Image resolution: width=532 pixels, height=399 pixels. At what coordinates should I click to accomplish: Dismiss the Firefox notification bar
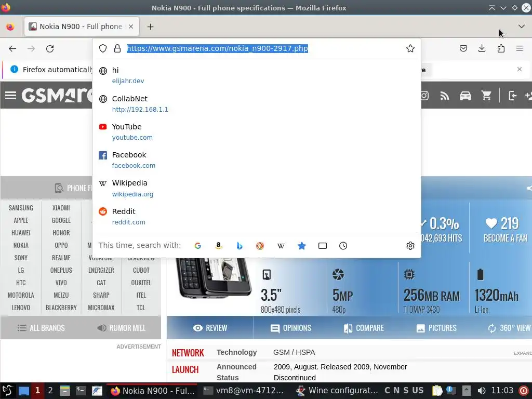pyautogui.click(x=520, y=69)
